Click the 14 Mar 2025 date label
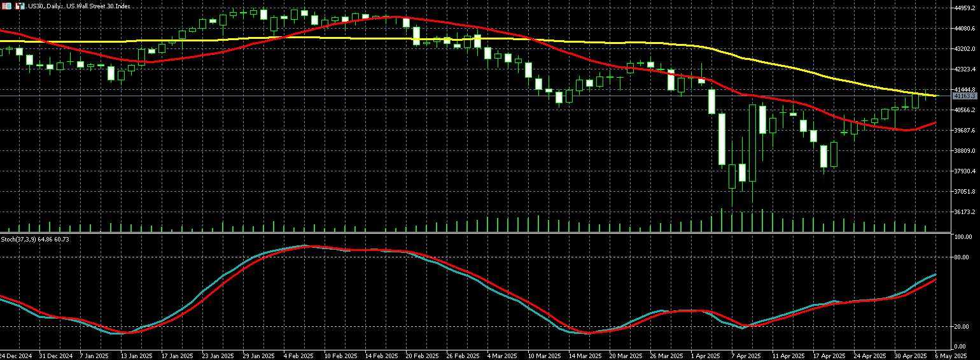 [x=585, y=355]
